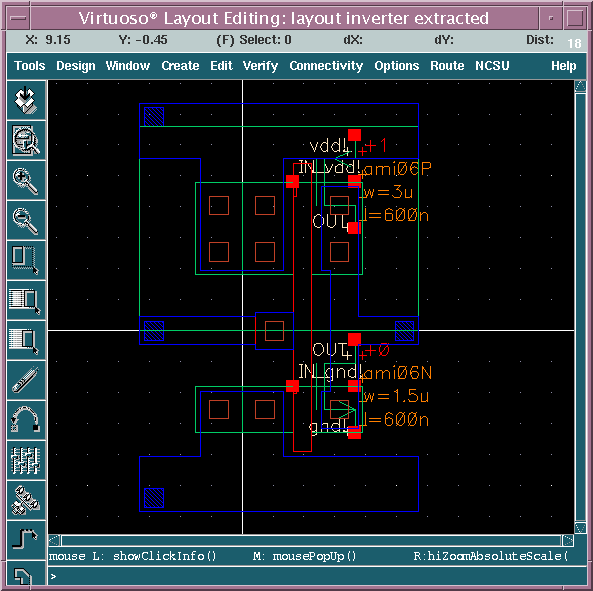Click the horizontal scrollbar thumb
The width and height of the screenshot is (593, 591).
(x=311, y=540)
